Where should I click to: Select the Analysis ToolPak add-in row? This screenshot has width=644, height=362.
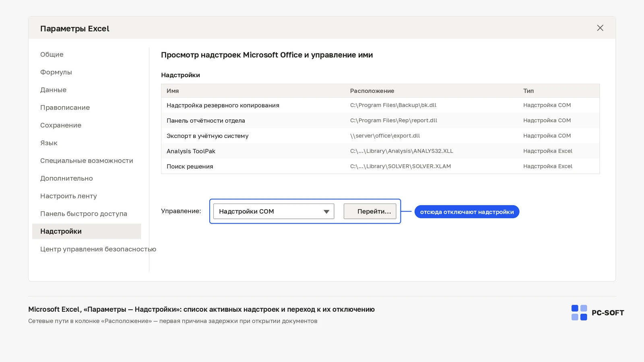[x=380, y=151]
